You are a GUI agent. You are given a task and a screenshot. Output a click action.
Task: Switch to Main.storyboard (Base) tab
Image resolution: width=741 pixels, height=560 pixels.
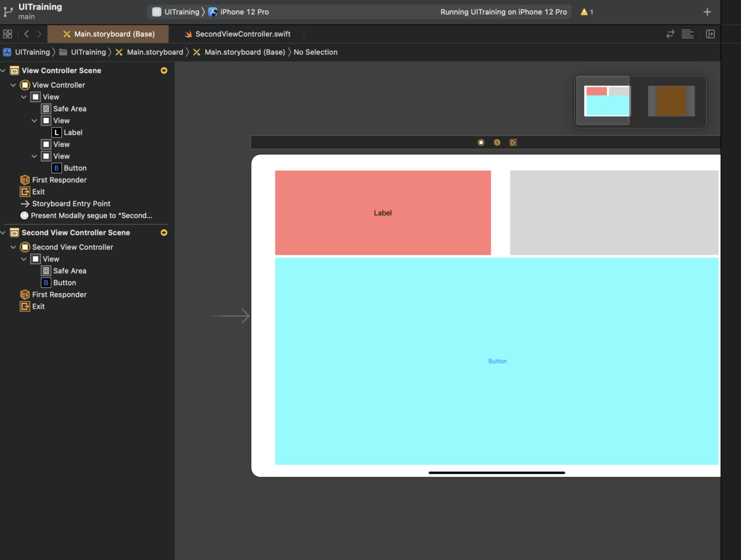click(x=109, y=34)
